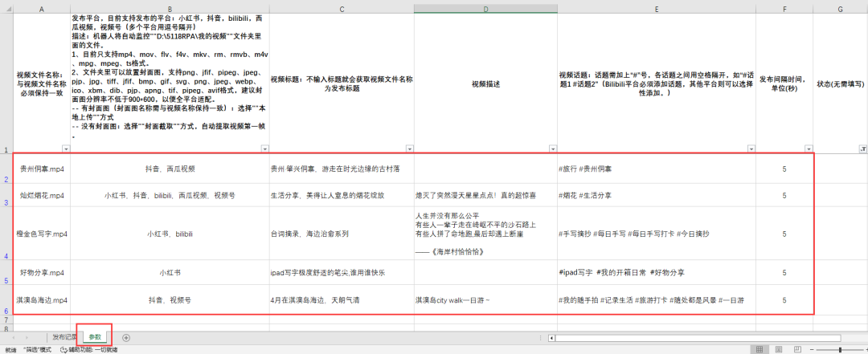Select column C header
868x354 pixels.
[x=342, y=9]
